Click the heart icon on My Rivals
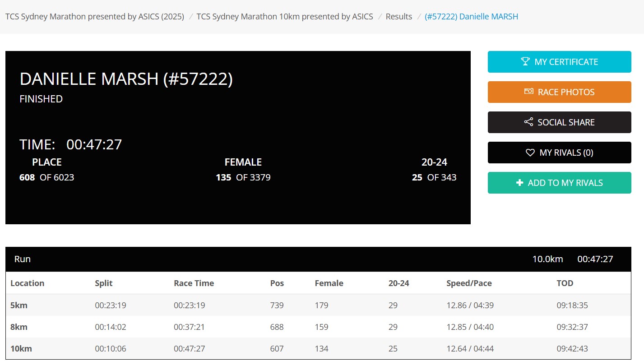The image size is (644, 361). [530, 153]
